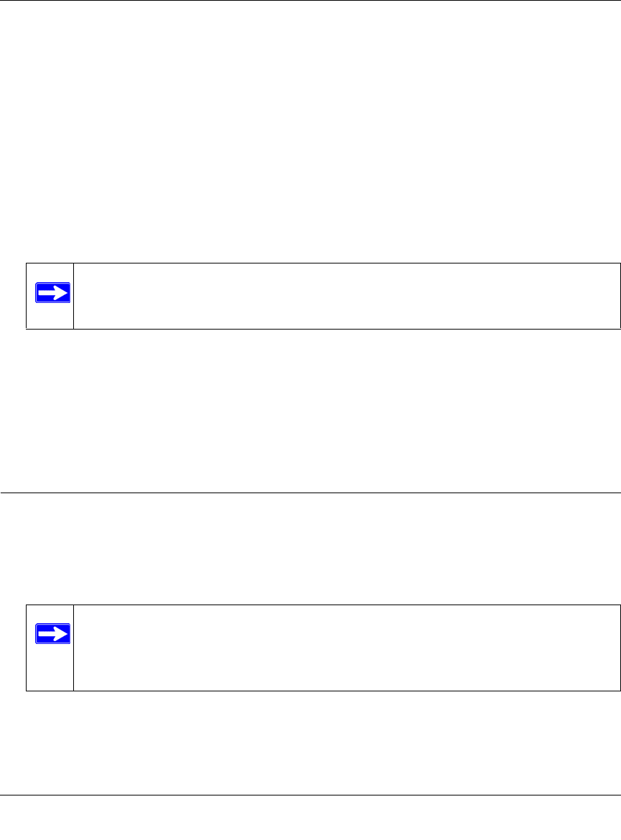The height and width of the screenshot is (840, 621).
Task: Click the blank area just below the lower note box
Action: pos(310,739)
